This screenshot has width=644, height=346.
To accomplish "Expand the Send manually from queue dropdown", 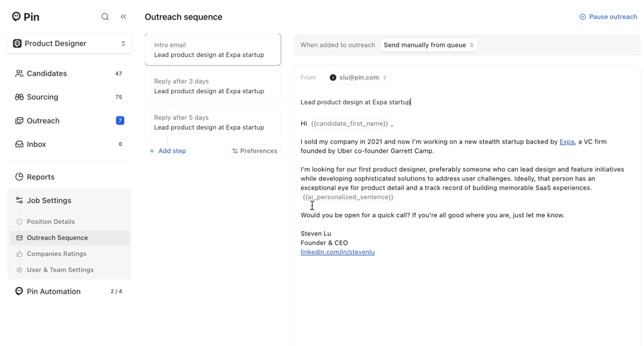I will tap(429, 45).
